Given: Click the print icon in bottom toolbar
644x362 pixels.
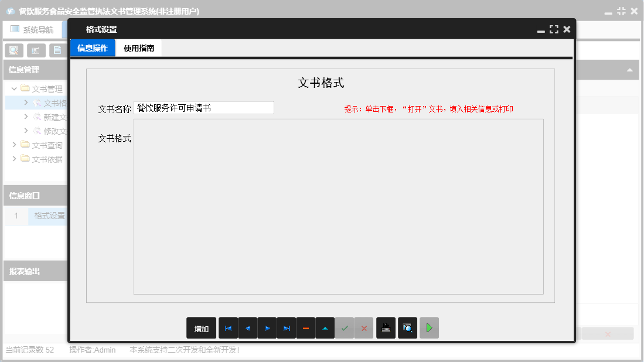Looking at the screenshot, I should click(x=386, y=328).
